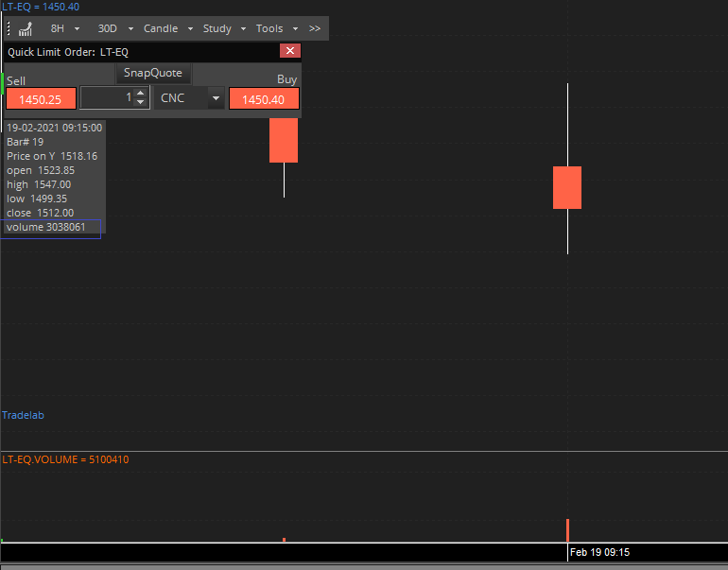The width and height of the screenshot is (728, 570).
Task: Click the LT-EQ.VOLUME = 5100410 label
Action: click(x=65, y=459)
